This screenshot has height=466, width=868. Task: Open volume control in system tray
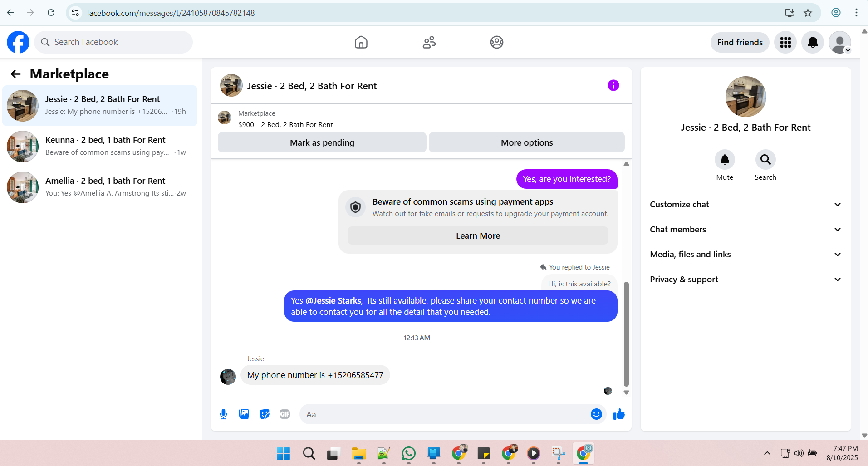(x=799, y=453)
